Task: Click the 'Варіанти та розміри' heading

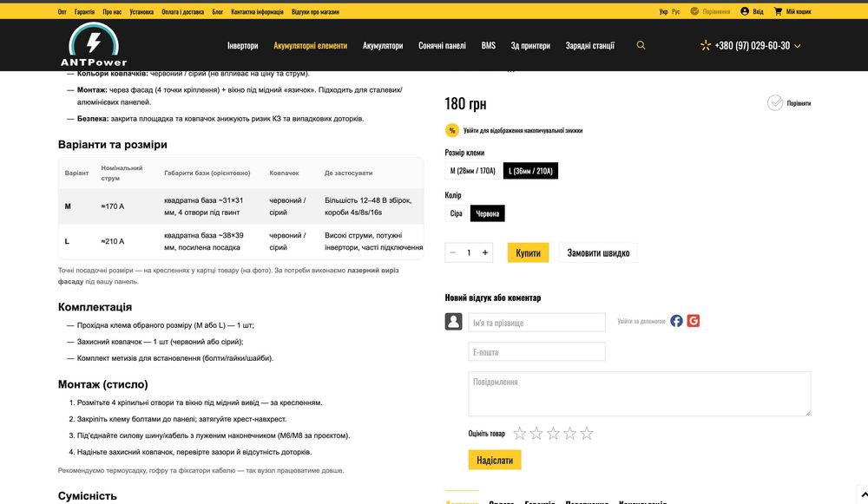Action: (x=112, y=144)
